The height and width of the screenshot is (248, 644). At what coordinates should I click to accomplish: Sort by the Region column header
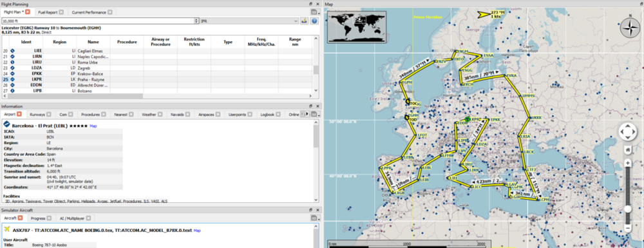click(x=60, y=42)
